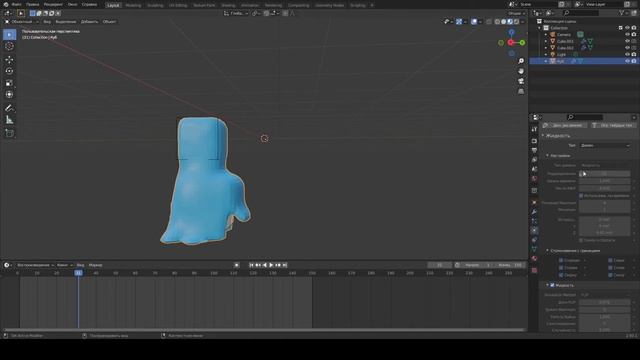The height and width of the screenshot is (360, 640).
Task: Pick the Transform tool
Action: [9, 95]
